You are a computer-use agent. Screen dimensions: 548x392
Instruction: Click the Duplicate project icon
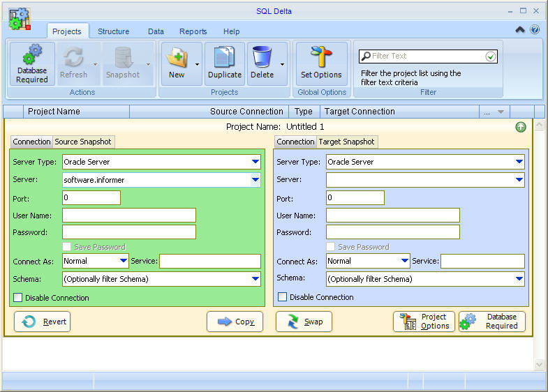(224, 64)
